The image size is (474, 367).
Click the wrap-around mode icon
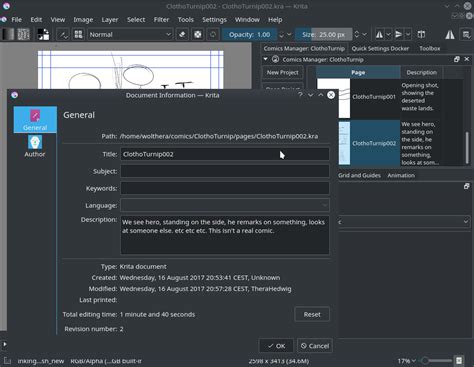(x=421, y=34)
